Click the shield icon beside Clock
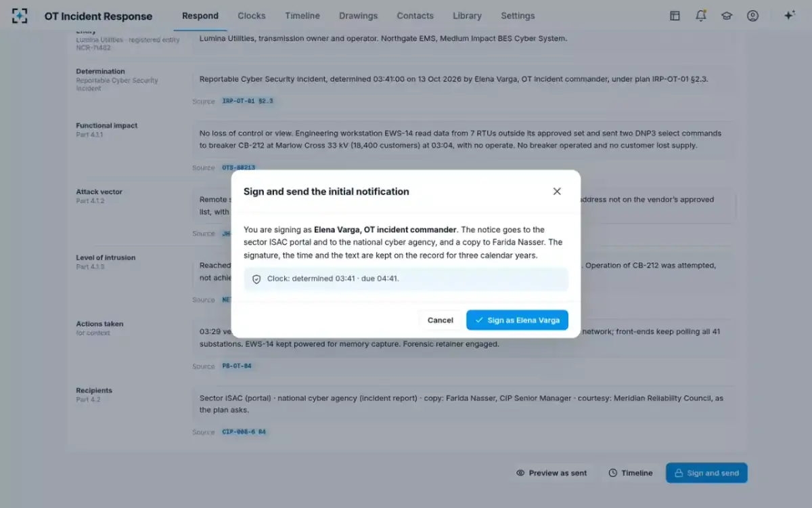Image resolution: width=812 pixels, height=508 pixels. pyautogui.click(x=256, y=279)
